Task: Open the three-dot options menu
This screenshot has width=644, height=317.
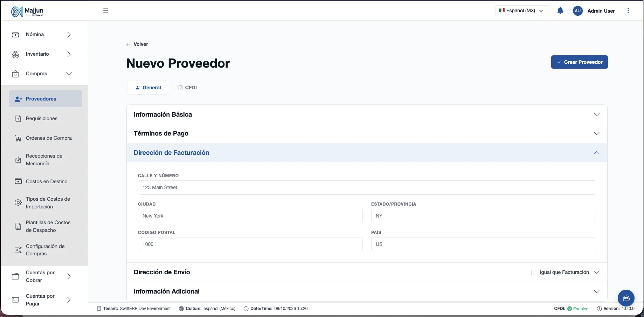Action: (x=628, y=11)
